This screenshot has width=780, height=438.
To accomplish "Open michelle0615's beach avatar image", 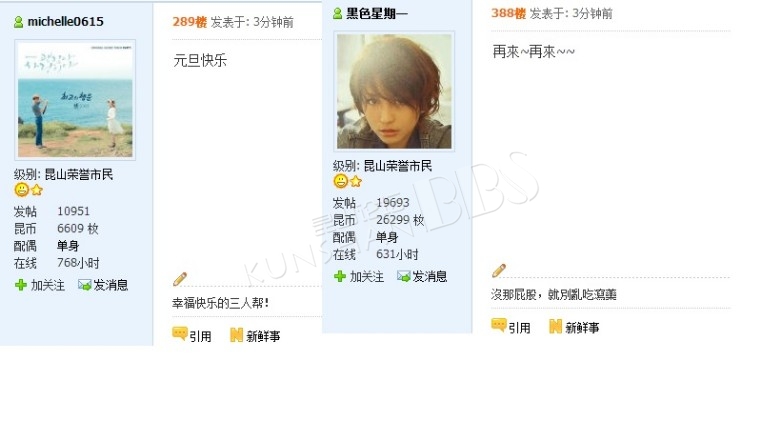I will coord(75,100).
